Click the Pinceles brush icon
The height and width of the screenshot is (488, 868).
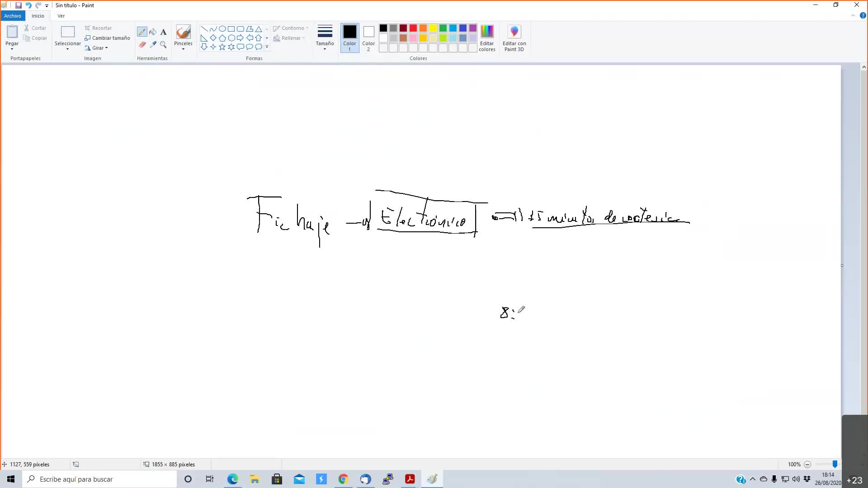183,32
